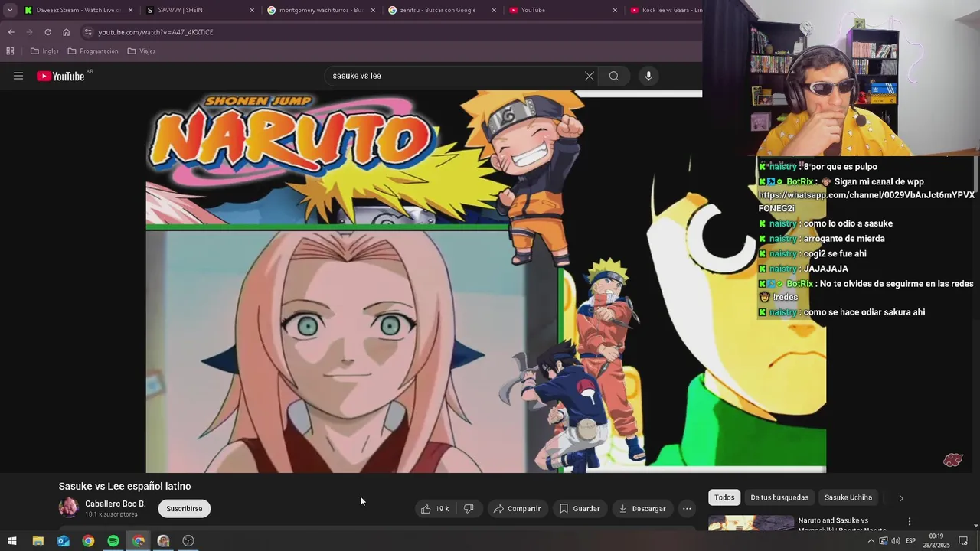The height and width of the screenshot is (551, 980).
Task: Open OBS Studio from the taskbar
Action: point(188,541)
